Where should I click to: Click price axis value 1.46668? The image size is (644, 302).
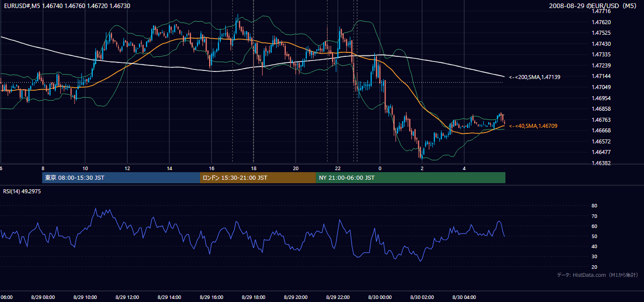[601, 130]
